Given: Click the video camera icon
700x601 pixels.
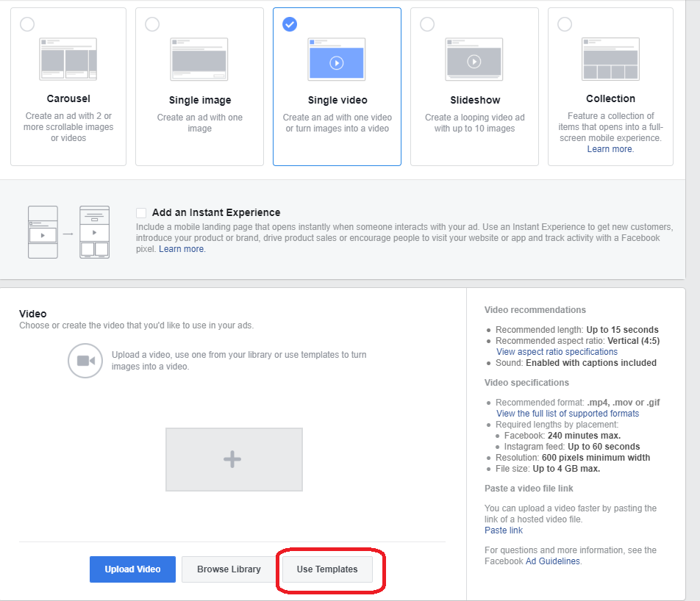Looking at the screenshot, I should pos(85,360).
